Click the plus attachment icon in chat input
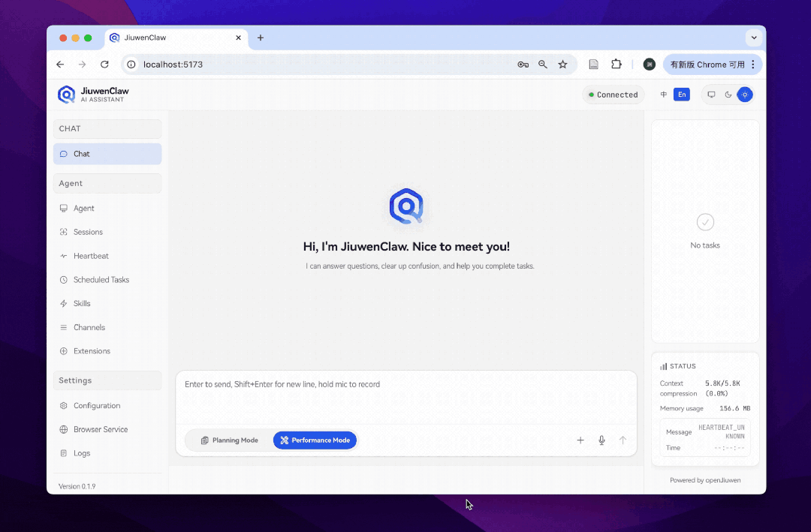 tap(580, 440)
